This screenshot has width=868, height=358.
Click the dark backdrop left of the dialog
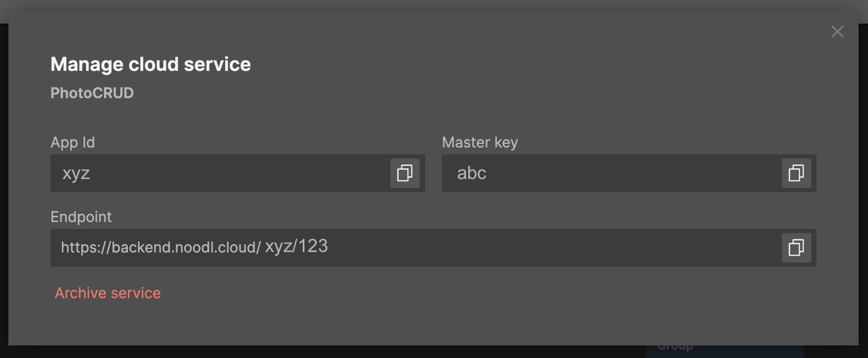point(4,184)
